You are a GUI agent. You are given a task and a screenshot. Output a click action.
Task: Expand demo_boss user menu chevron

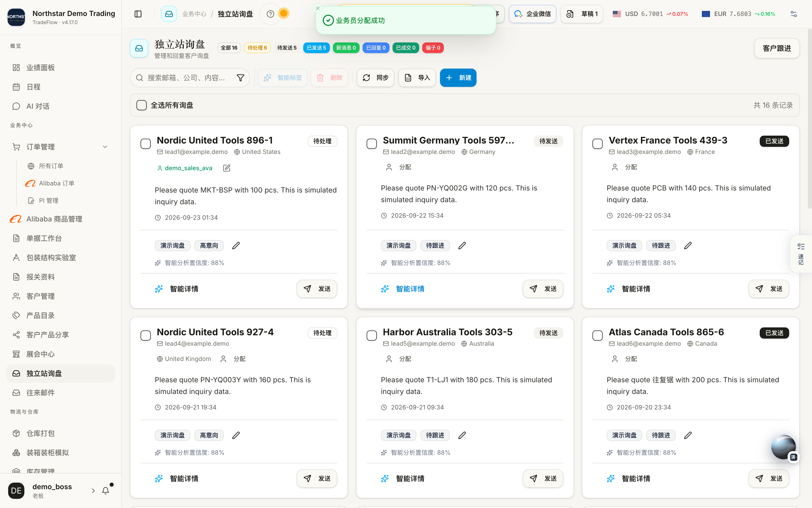[x=93, y=490]
